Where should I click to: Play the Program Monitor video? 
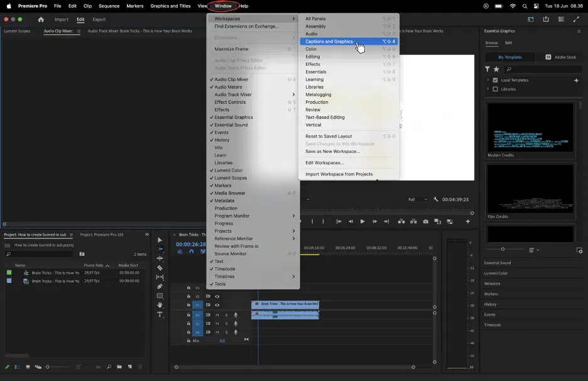362,221
